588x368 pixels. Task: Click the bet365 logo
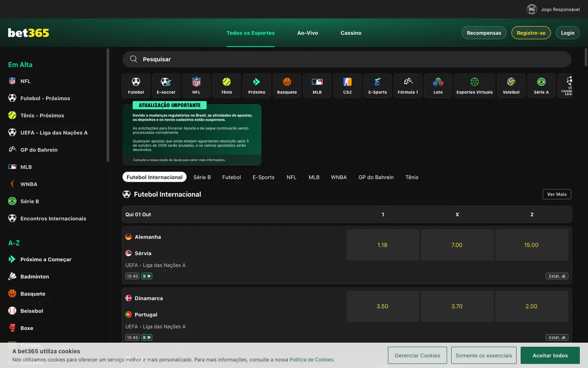(28, 33)
